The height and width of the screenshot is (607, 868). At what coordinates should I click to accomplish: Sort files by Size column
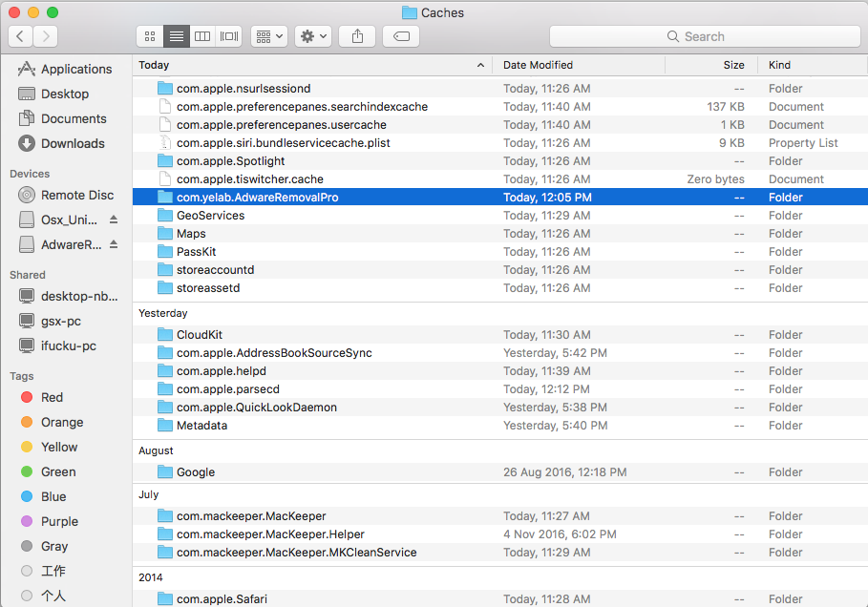tap(733, 65)
